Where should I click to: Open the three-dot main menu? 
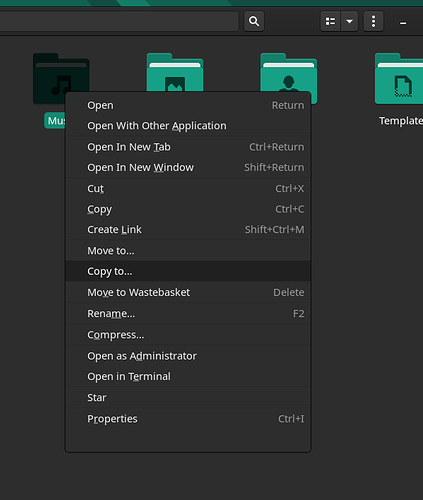click(x=373, y=21)
